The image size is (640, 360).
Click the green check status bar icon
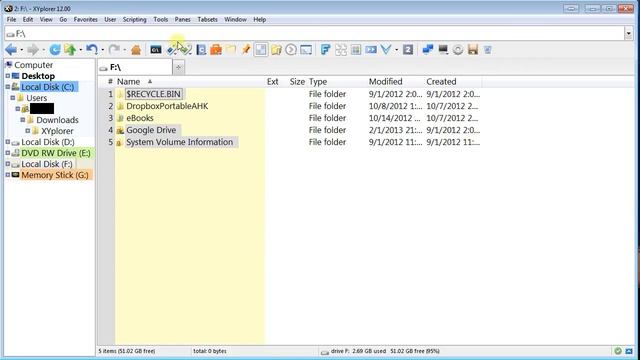coord(618,351)
